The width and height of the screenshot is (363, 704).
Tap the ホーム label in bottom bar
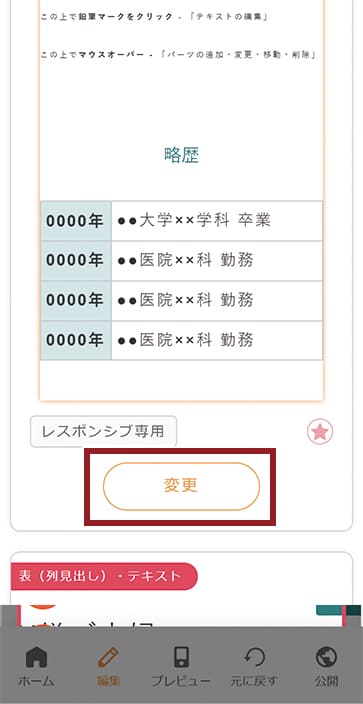(36, 681)
